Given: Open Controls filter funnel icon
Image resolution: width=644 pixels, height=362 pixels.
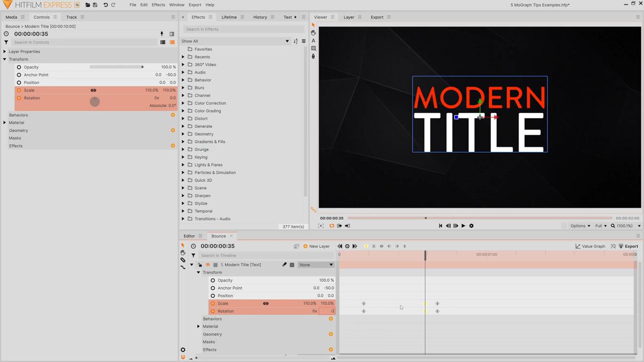Looking at the screenshot, I should (x=6, y=42).
